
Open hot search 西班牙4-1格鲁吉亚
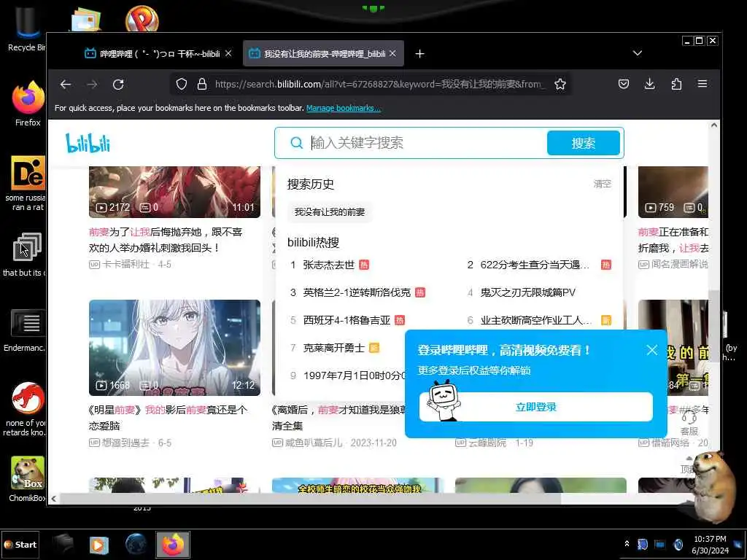click(347, 321)
